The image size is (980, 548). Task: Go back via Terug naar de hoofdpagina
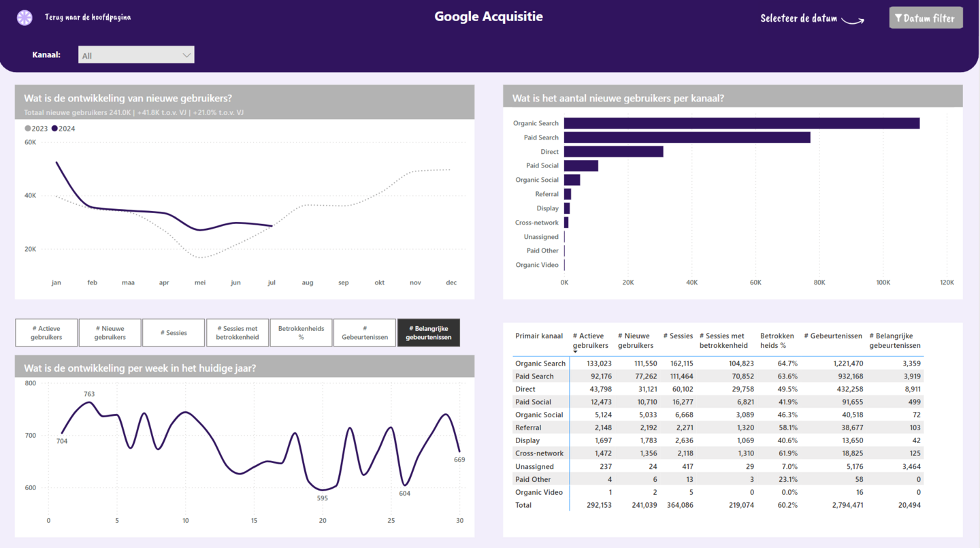point(88,18)
